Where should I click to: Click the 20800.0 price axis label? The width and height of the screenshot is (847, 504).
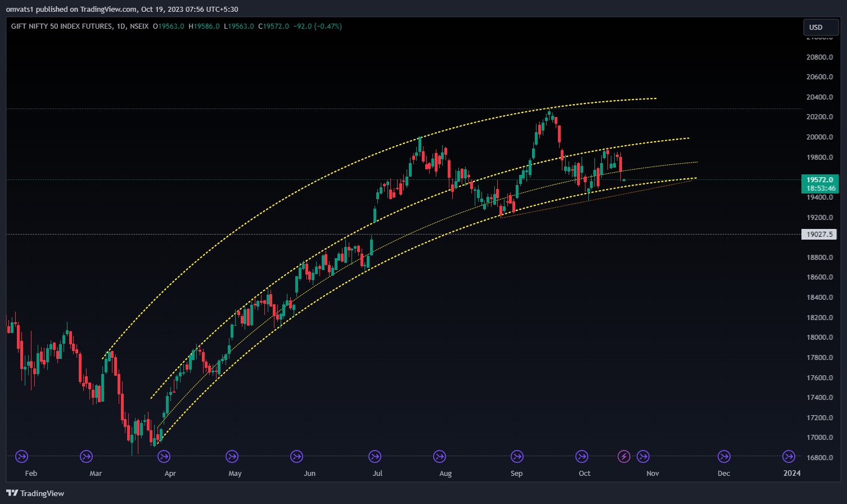[819, 57]
